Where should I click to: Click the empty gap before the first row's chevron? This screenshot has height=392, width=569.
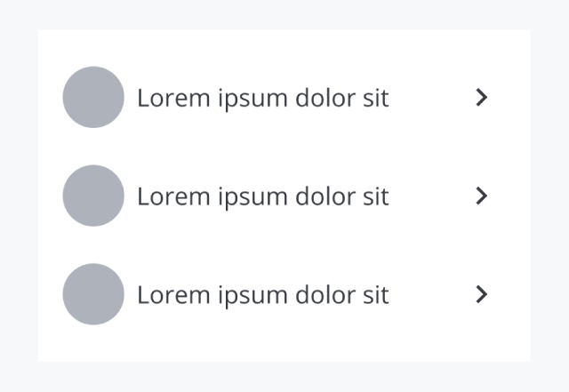[x=431, y=97]
